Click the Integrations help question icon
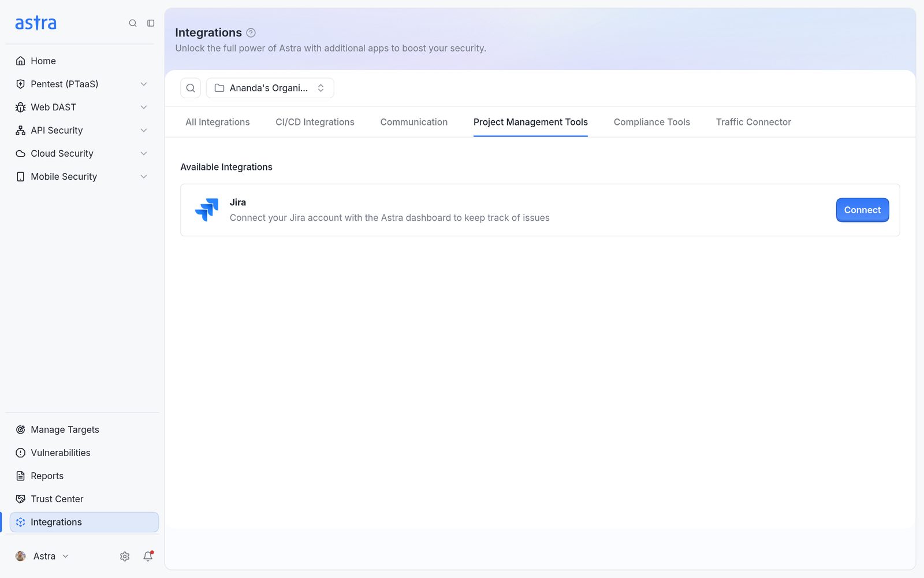Screen dimensions: 924x578 tap(251, 33)
